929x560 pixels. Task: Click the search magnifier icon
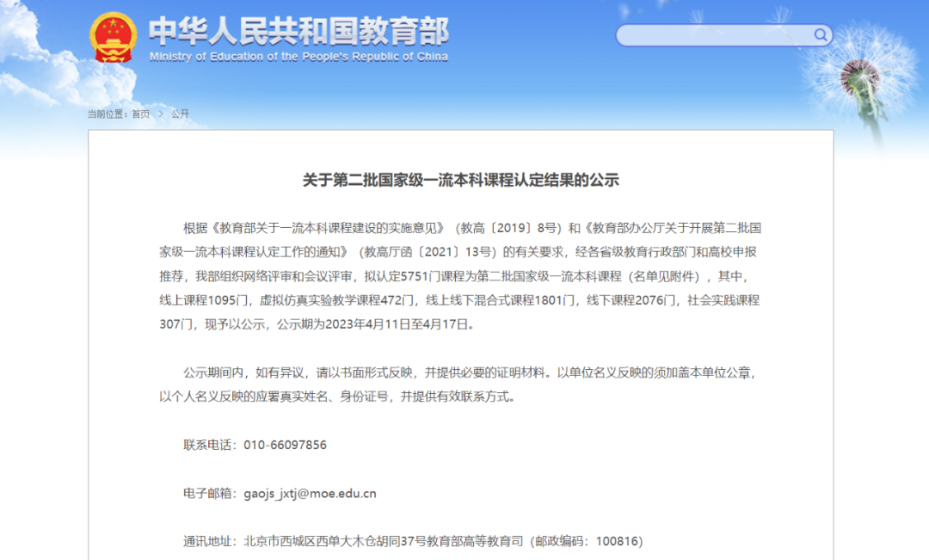tap(821, 35)
